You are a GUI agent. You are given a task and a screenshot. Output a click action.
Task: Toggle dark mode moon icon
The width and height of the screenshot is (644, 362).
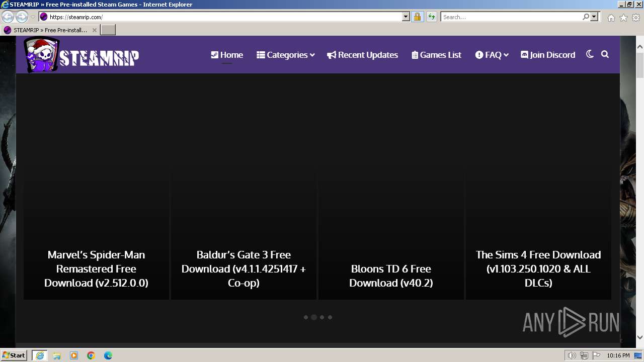(x=590, y=54)
